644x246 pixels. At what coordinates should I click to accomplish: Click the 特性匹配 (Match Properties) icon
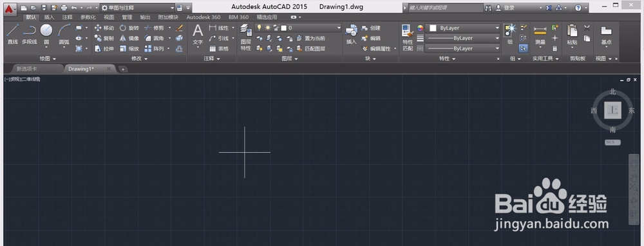click(x=408, y=38)
